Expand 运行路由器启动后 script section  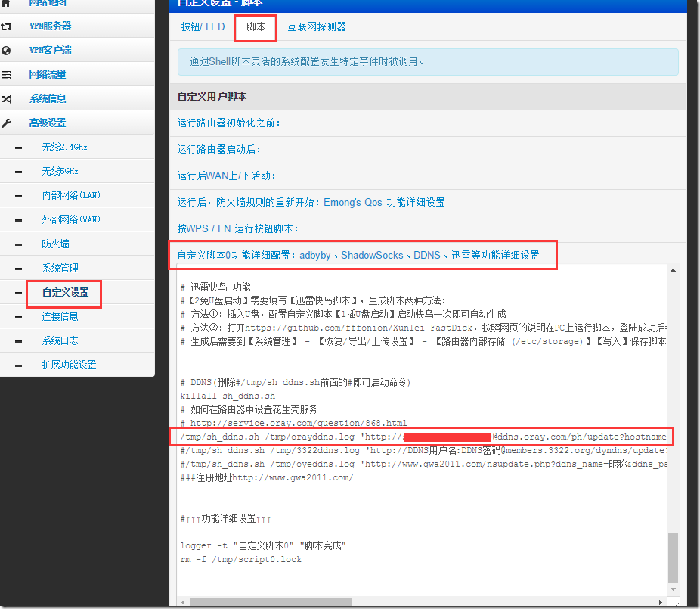pos(218,149)
